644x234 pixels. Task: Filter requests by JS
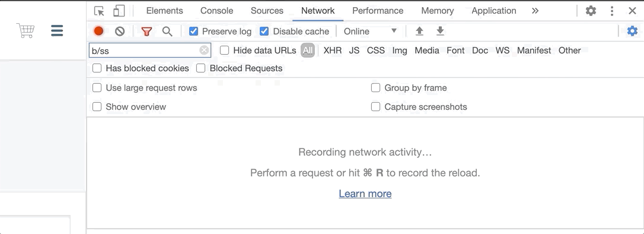(x=354, y=50)
